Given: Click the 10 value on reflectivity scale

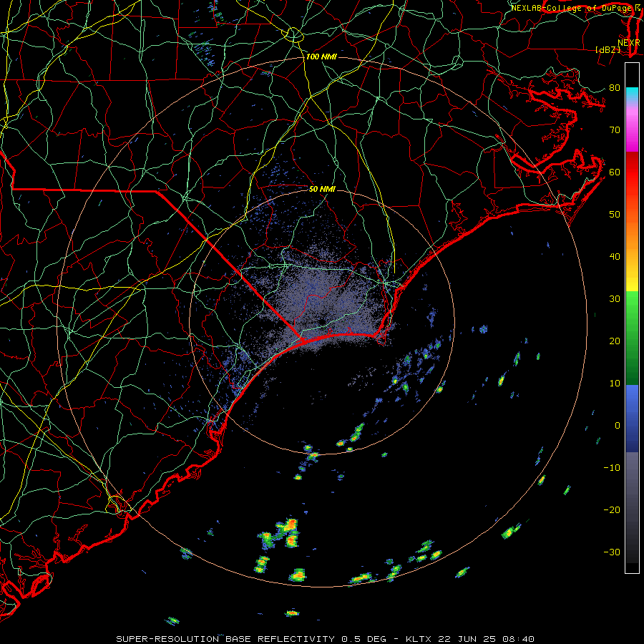Looking at the screenshot, I should click(615, 384).
